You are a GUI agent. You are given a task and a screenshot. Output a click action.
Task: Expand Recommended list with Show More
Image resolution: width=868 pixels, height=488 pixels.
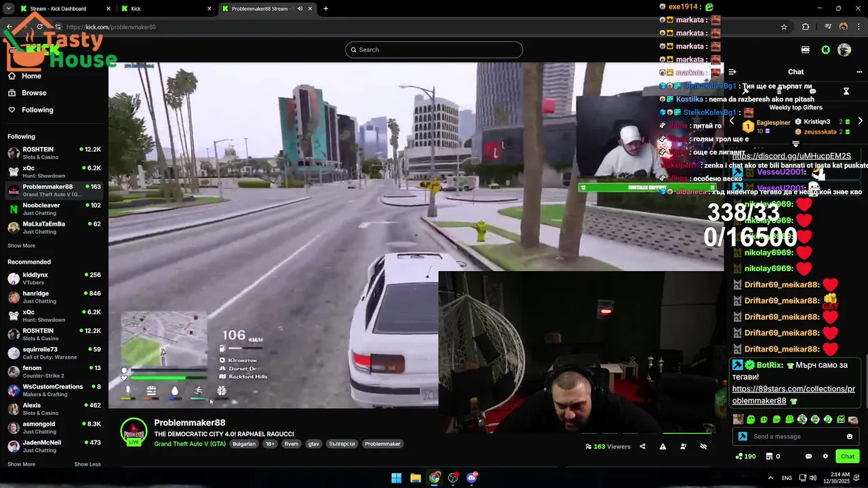tap(21, 464)
